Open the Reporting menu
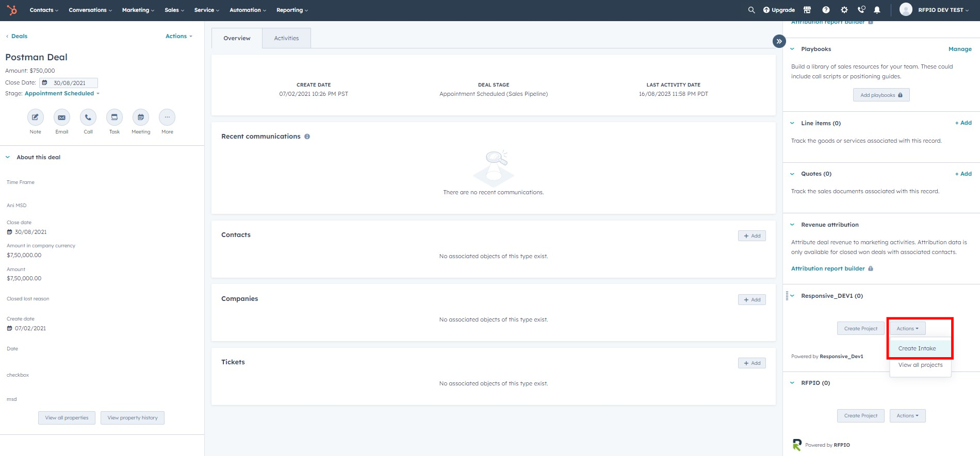 pos(292,10)
